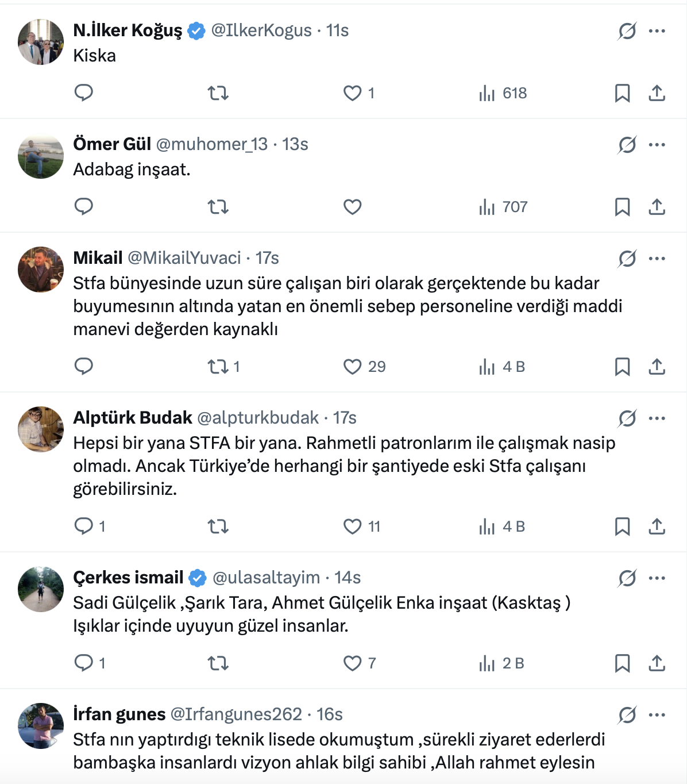Open N.İlker Koğuş tweet timestamp 11s

[337, 30]
